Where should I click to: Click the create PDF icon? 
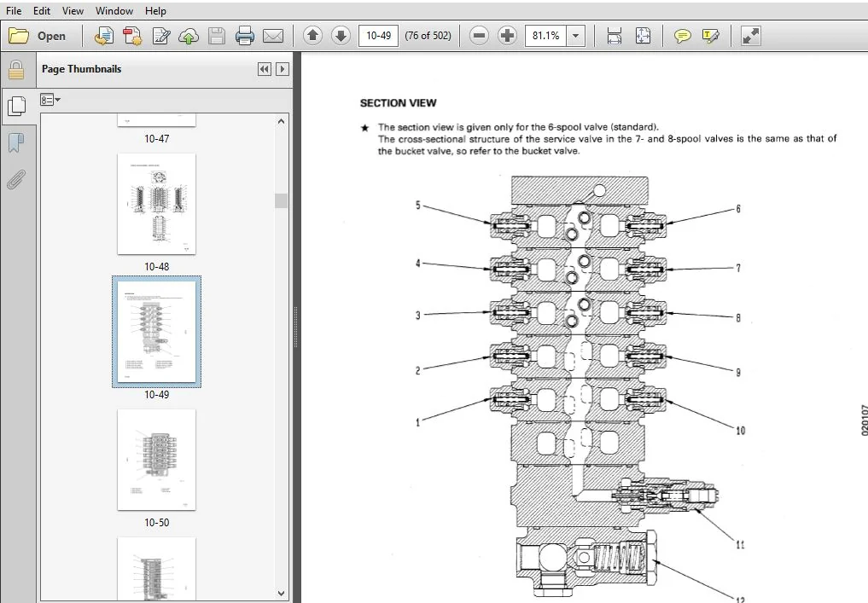coord(103,36)
